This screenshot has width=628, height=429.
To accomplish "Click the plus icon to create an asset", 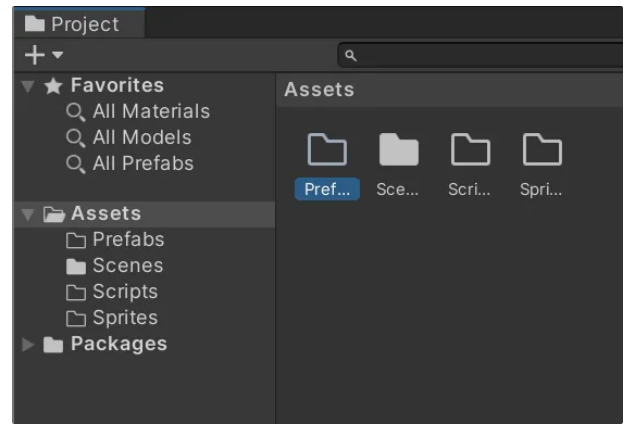I will click(x=34, y=55).
